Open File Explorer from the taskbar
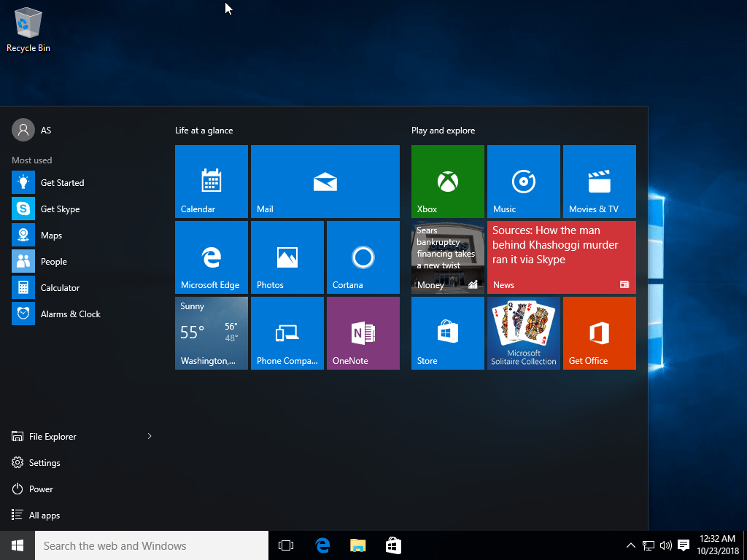Screen dimensions: 747x560 [357, 545]
